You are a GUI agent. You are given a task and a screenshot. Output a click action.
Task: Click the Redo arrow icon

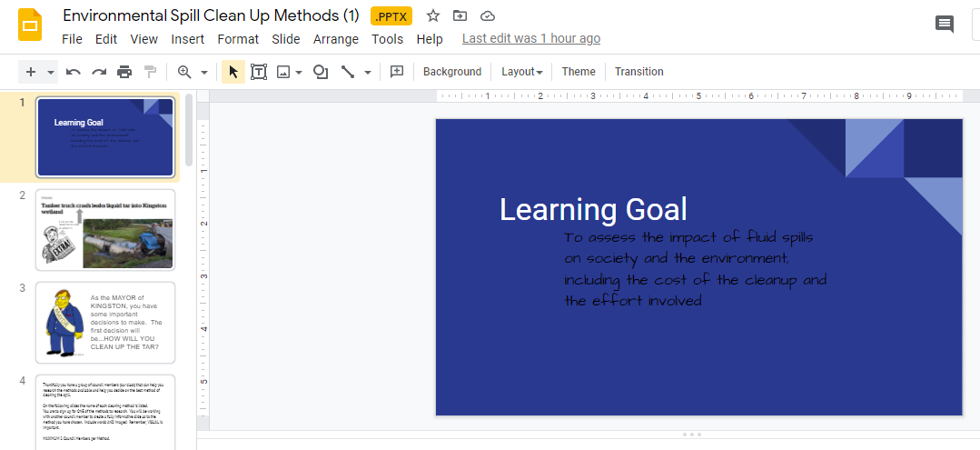[x=99, y=72]
